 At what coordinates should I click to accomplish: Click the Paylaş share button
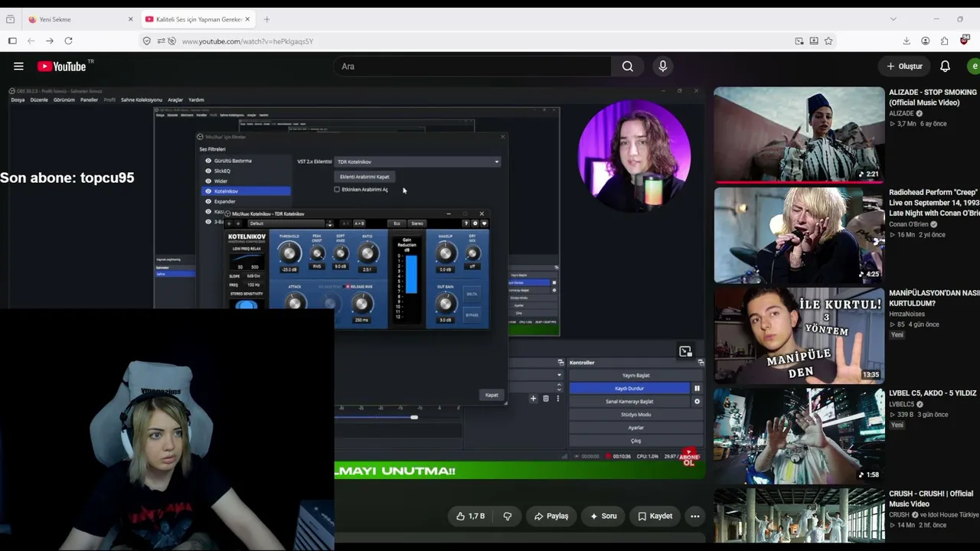point(551,516)
